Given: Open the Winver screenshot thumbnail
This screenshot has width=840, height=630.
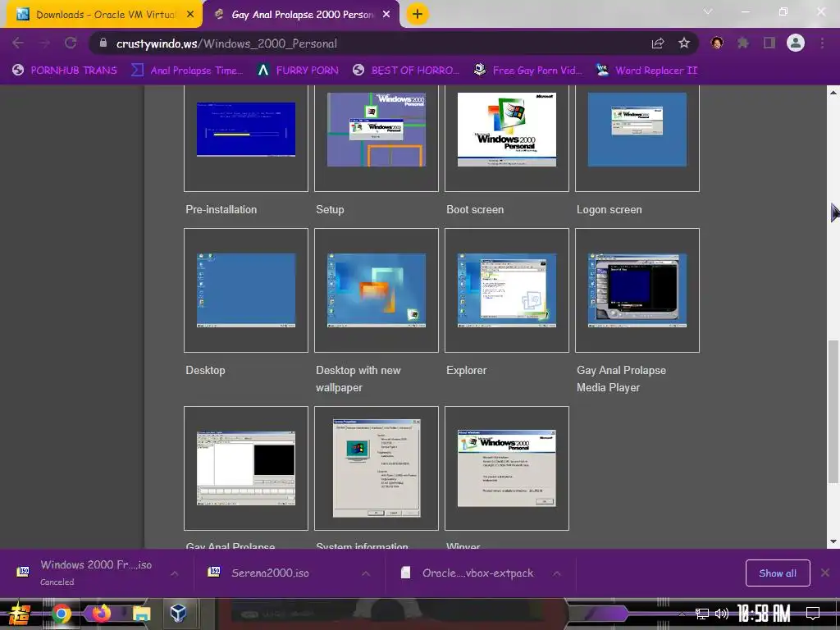Looking at the screenshot, I should (x=507, y=468).
